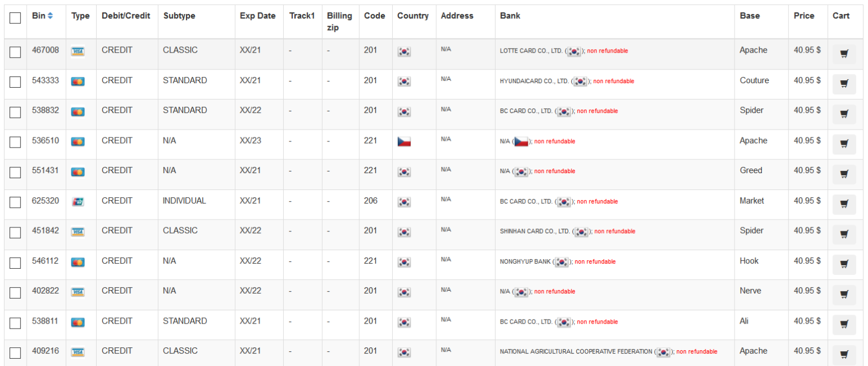
Task: Click the LOTTE CARD CO., LTD. bank text
Action: coord(531,51)
